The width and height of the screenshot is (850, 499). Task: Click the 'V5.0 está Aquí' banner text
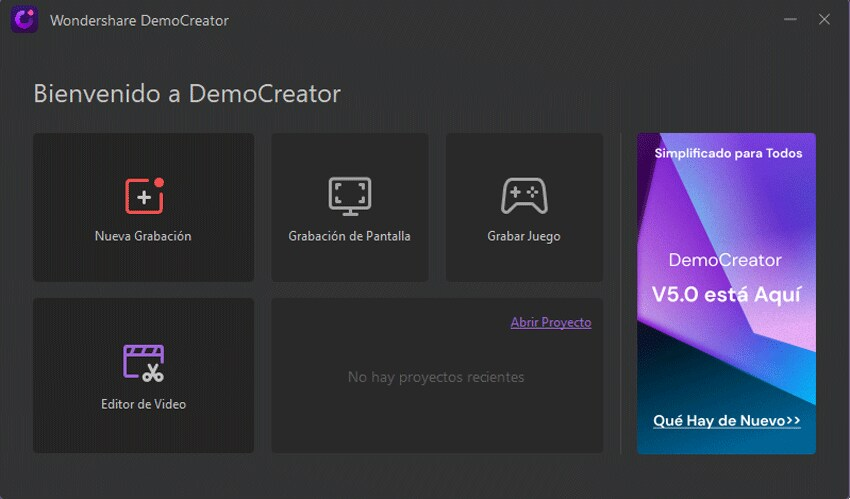coord(726,295)
